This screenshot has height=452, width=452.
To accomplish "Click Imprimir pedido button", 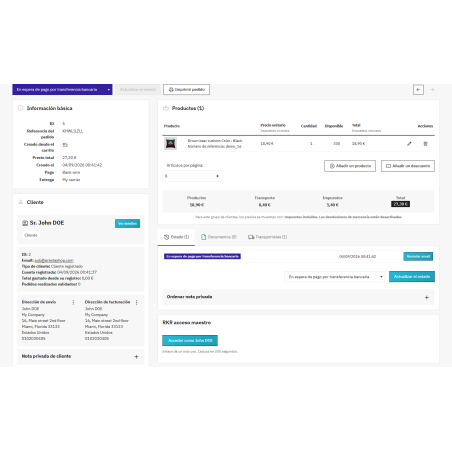I will [186, 89].
